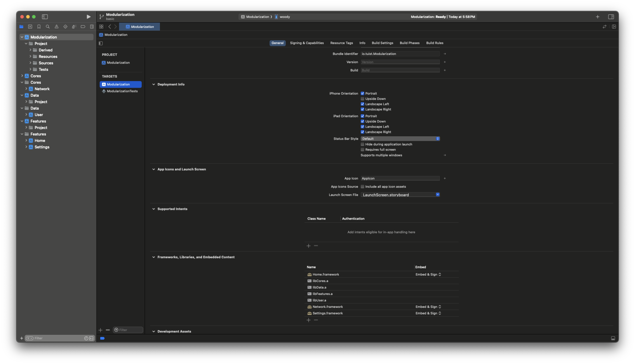635x364 pixels.
Task: Open the Test navigator diamond icon
Action: (x=65, y=26)
